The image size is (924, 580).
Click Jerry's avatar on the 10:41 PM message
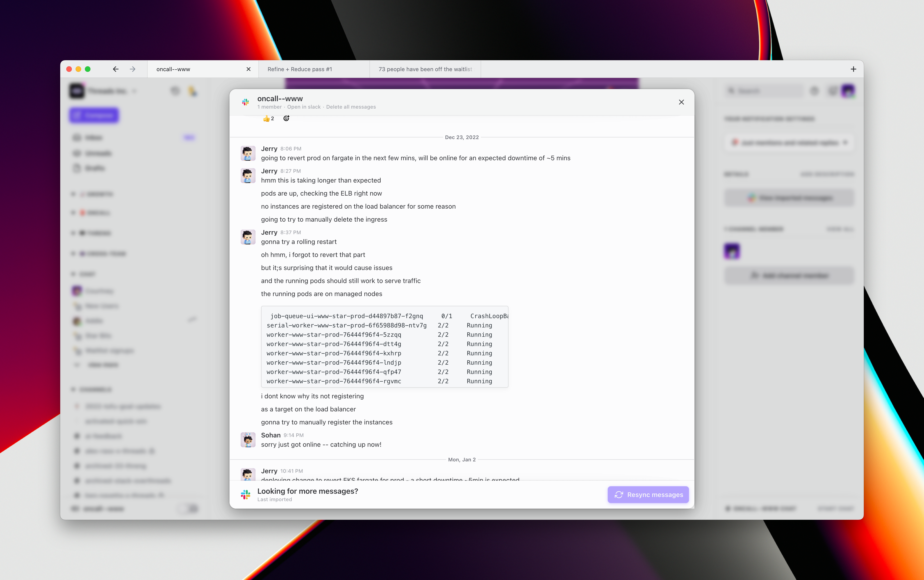248,474
